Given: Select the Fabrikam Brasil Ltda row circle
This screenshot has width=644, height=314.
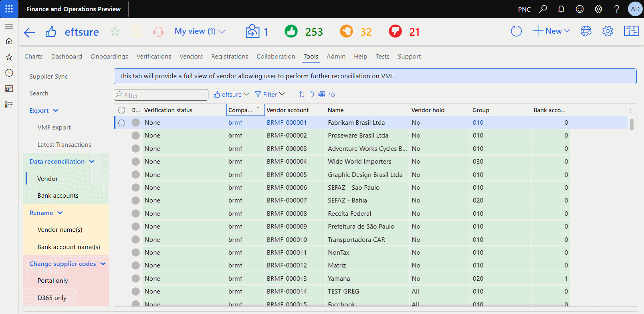Looking at the screenshot, I should click(122, 123).
